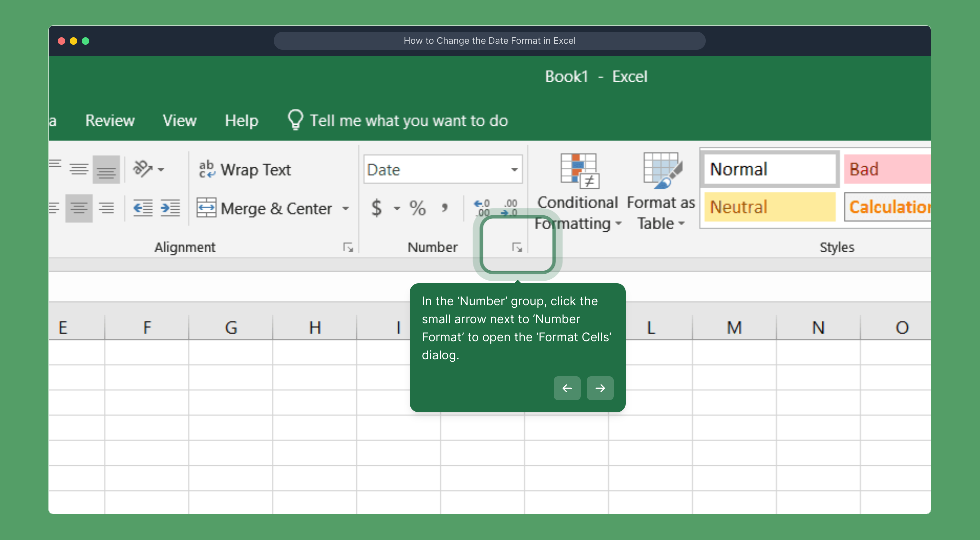The width and height of the screenshot is (980, 540).
Task: Click Tell me what you want field
Action: 408,120
